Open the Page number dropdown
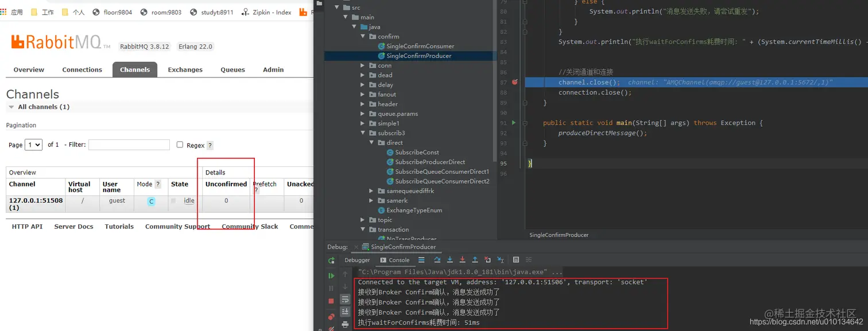The height and width of the screenshot is (331, 868). 33,145
